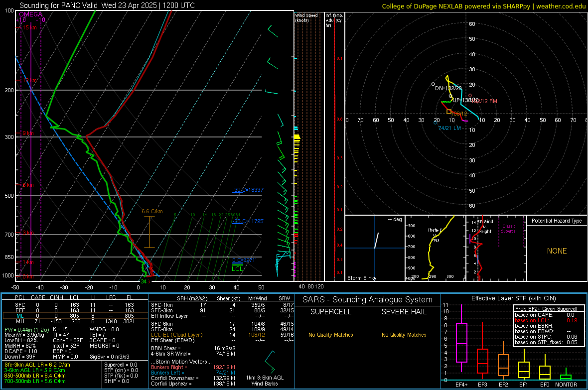Click the weather.cod.edu College of DuPage credit

click(483, 6)
